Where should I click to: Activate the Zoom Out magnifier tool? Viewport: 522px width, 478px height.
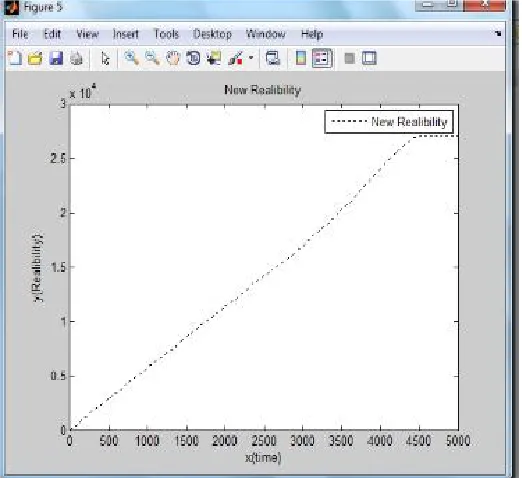point(152,59)
